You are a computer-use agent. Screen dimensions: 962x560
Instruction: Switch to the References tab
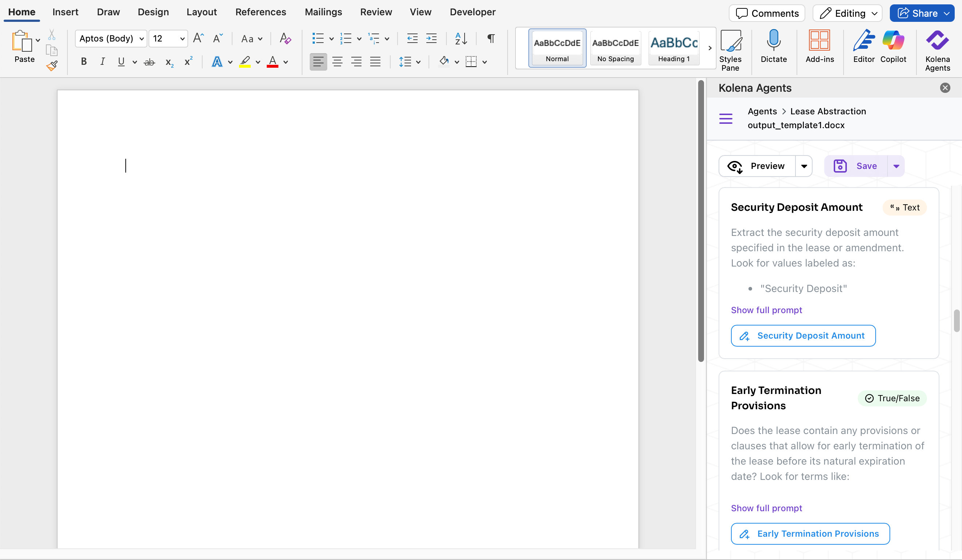260,12
